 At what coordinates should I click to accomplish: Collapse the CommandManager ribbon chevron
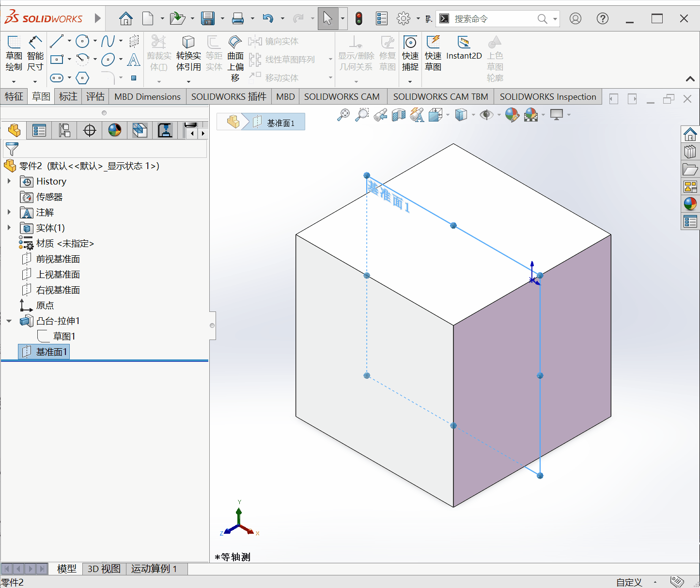(690, 79)
